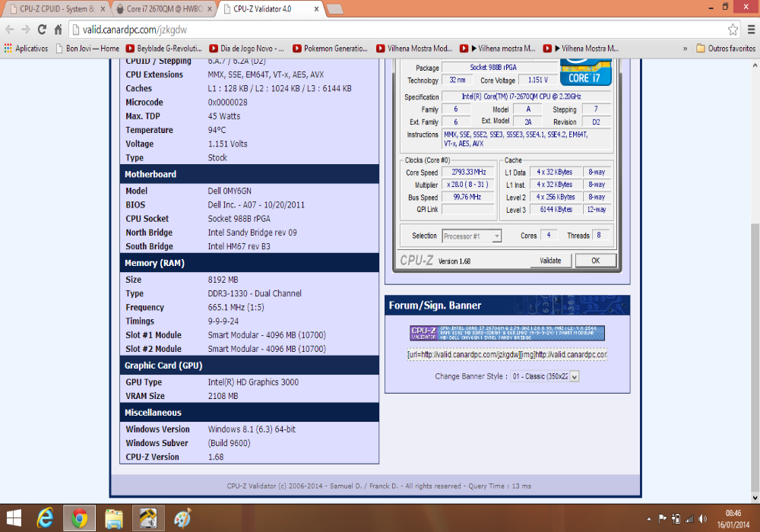Click the address bar URL field
760x532 pixels.
397,30
